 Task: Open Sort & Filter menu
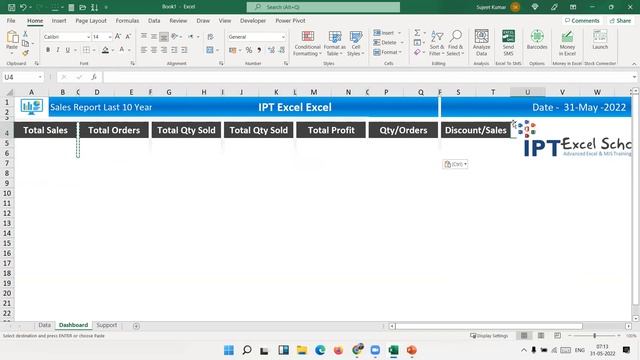[x=437, y=43]
